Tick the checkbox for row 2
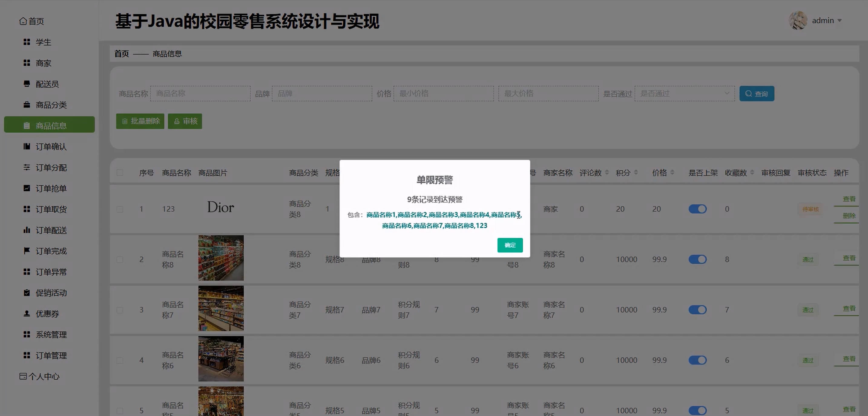The height and width of the screenshot is (416, 868). point(120,259)
